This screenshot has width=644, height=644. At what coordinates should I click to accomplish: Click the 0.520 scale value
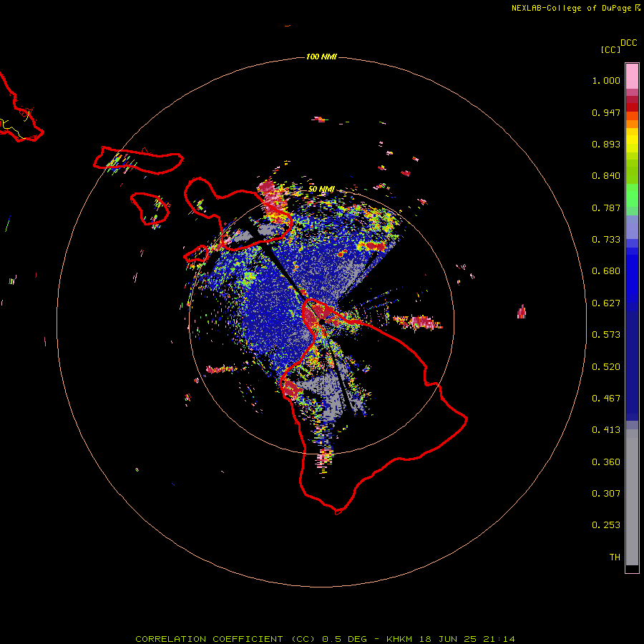pyautogui.click(x=606, y=367)
